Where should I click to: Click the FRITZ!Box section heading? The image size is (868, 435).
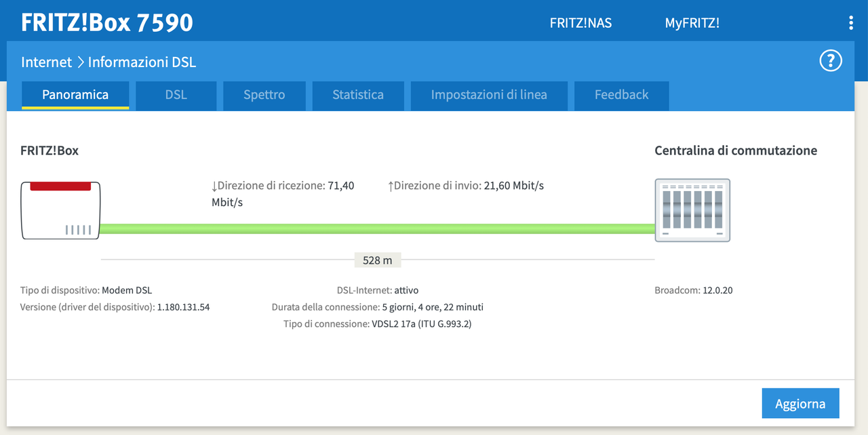[50, 150]
